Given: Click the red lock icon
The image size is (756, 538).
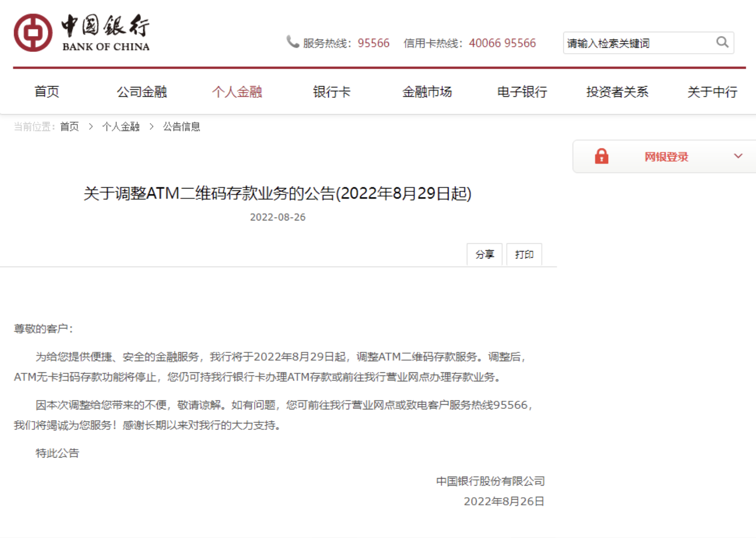Looking at the screenshot, I should [x=601, y=156].
